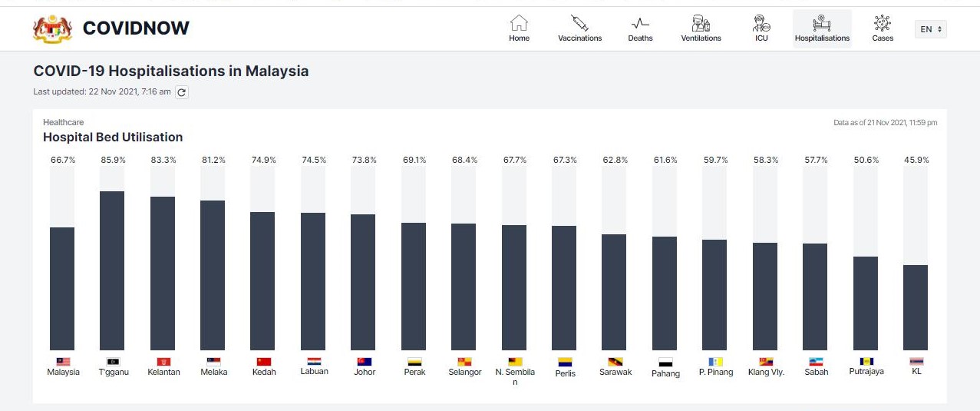Open the Deaths heartbeat icon
The height and width of the screenshot is (411, 980).
(x=640, y=23)
